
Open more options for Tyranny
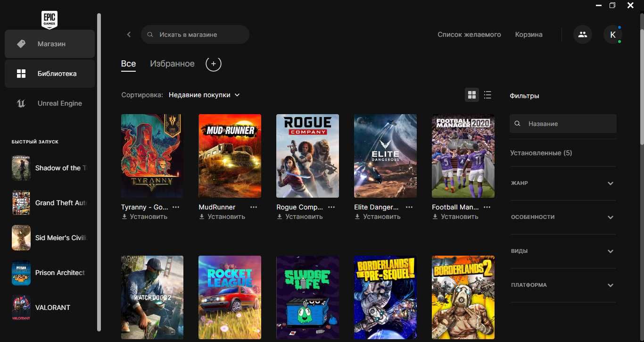tap(176, 207)
